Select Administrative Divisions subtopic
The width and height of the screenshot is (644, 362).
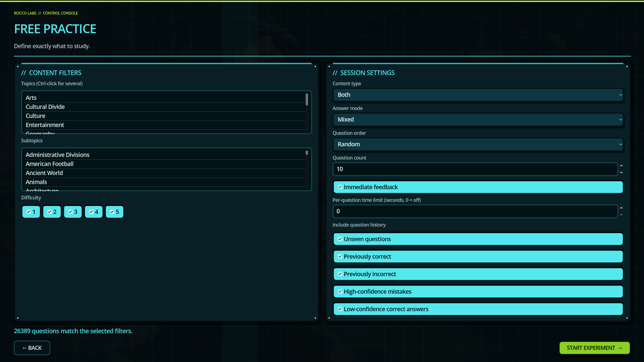(x=165, y=155)
